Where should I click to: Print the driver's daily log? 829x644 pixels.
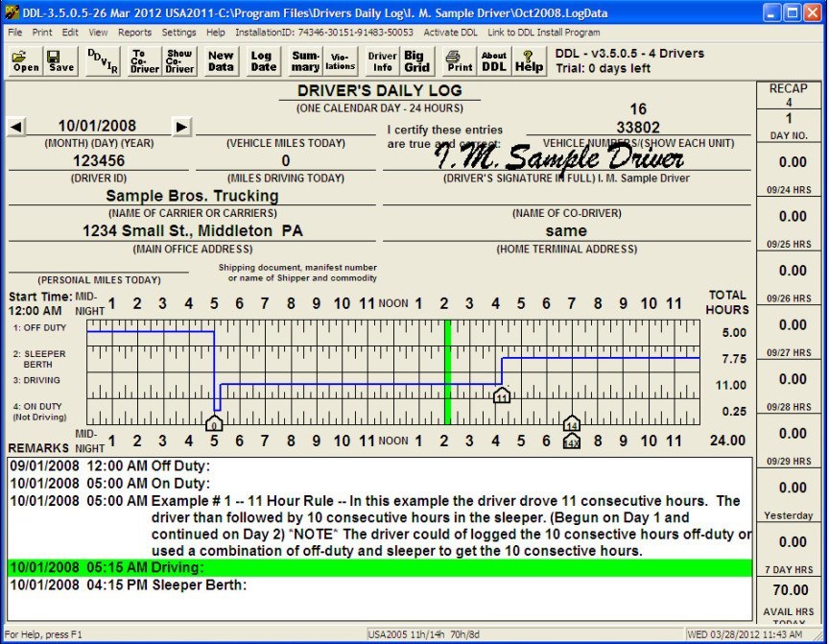point(458,60)
